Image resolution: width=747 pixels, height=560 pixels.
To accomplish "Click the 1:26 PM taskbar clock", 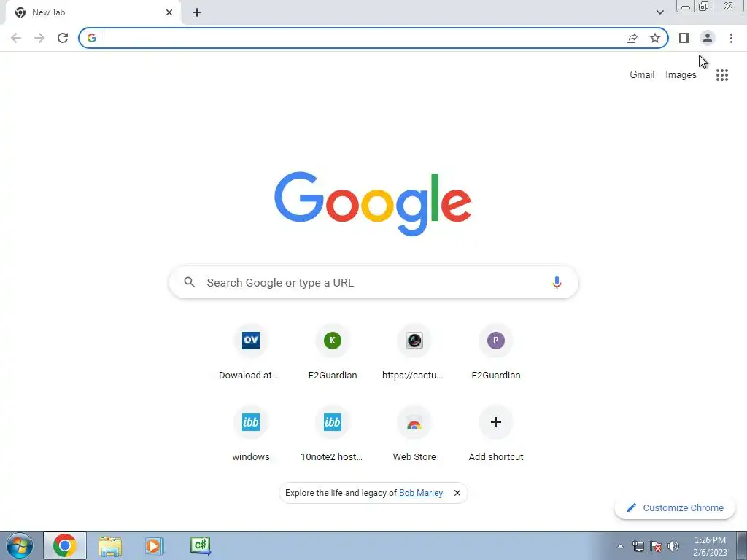I will tap(710, 546).
